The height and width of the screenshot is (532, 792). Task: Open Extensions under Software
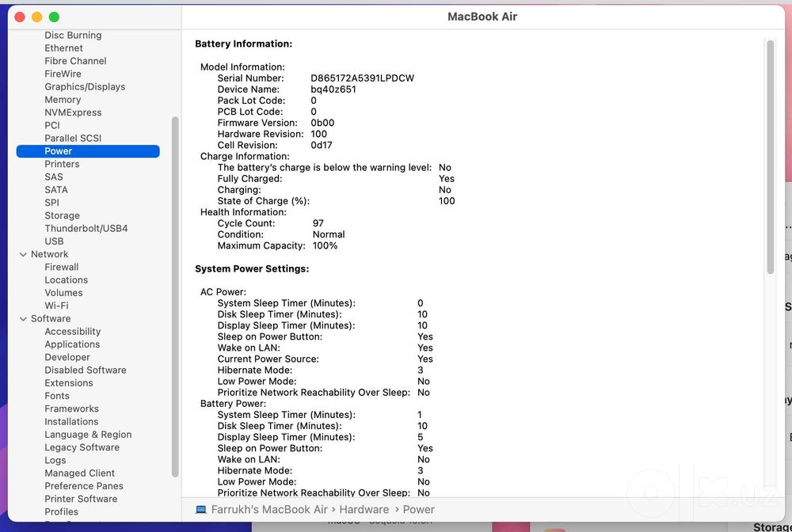click(69, 383)
